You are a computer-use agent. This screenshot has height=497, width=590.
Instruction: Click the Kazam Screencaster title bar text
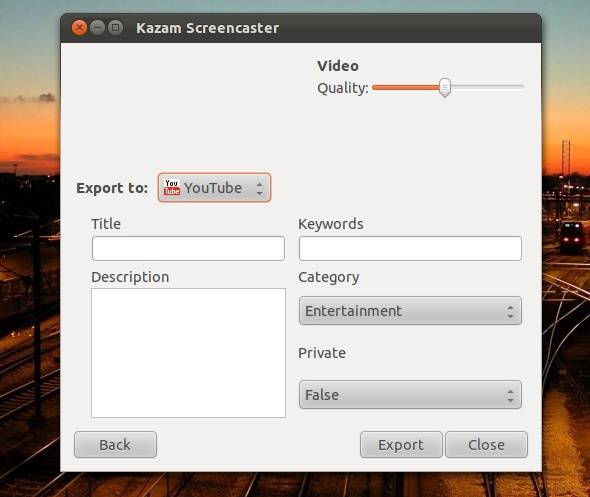pyautogui.click(x=208, y=28)
